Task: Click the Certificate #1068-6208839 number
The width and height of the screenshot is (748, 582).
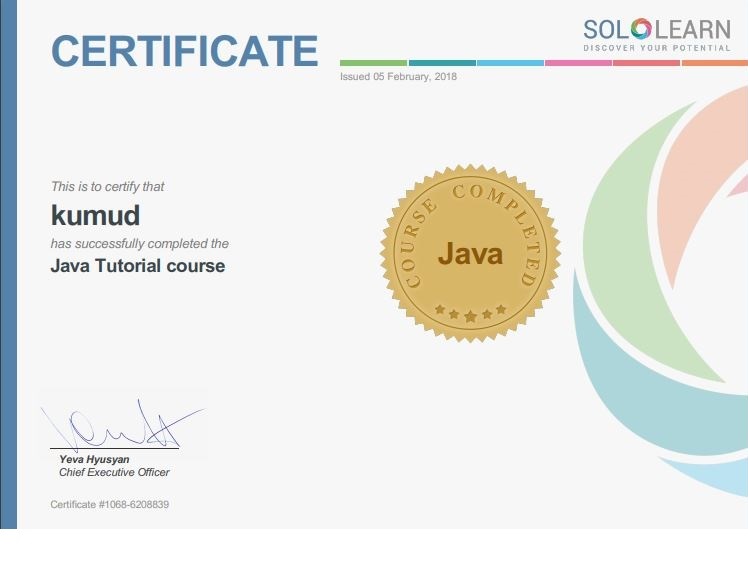Action: coord(110,505)
